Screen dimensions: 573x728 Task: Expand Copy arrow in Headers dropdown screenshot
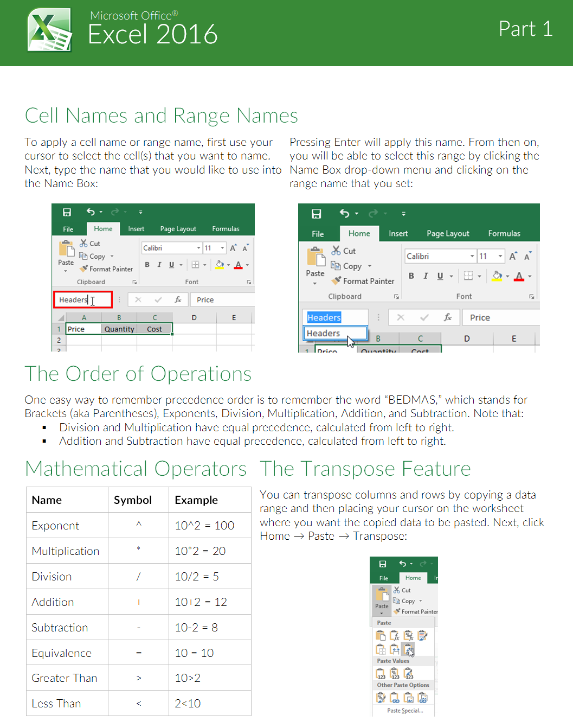pos(370,266)
